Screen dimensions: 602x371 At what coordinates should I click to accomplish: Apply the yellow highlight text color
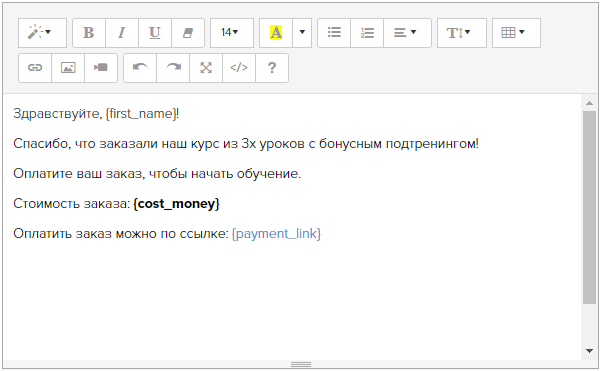[x=276, y=33]
